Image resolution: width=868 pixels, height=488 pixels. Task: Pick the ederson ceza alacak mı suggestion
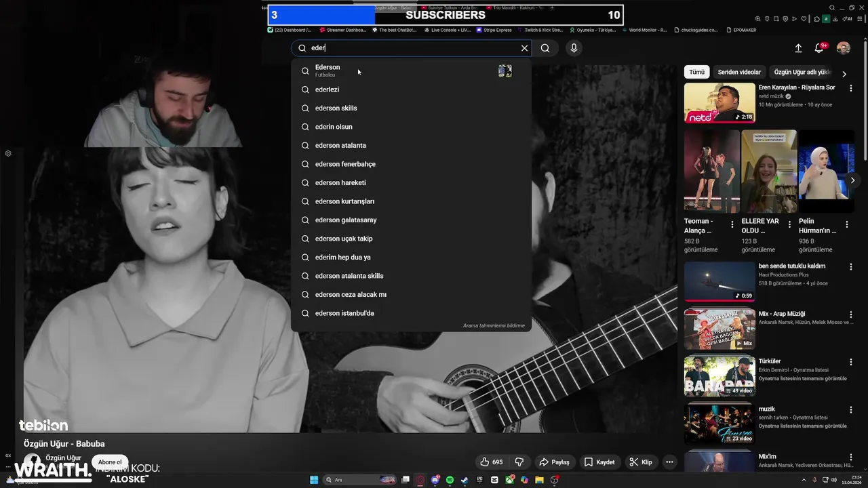tap(411, 294)
